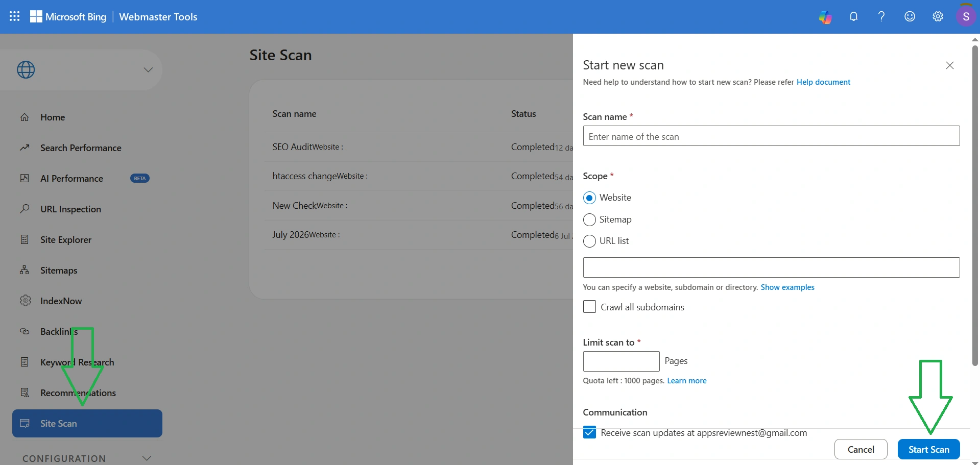
Task: Click the Recommendations icon
Action: 25,393
